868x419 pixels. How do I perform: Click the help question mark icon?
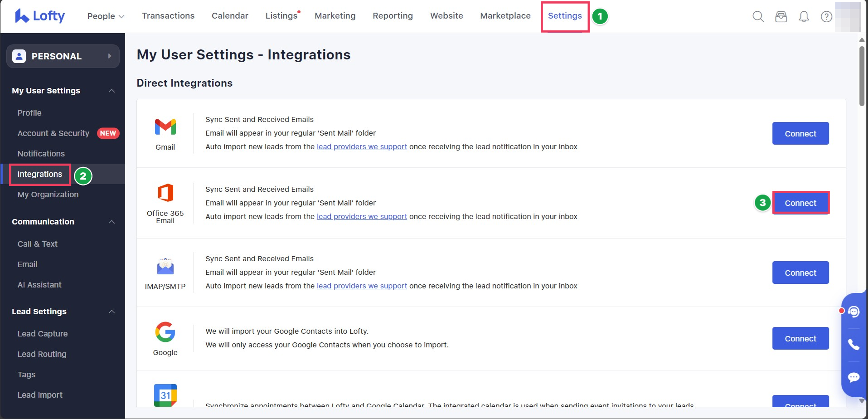[x=826, y=17]
